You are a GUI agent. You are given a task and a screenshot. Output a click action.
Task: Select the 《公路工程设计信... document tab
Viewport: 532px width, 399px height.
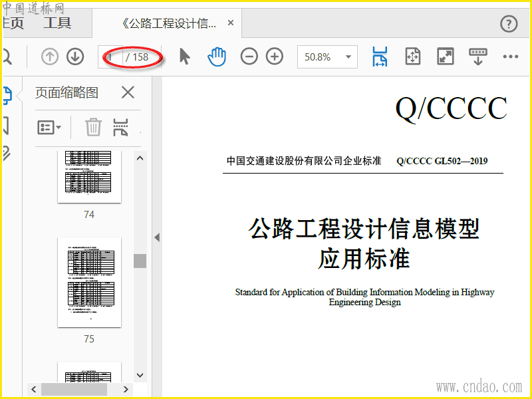tap(169, 23)
